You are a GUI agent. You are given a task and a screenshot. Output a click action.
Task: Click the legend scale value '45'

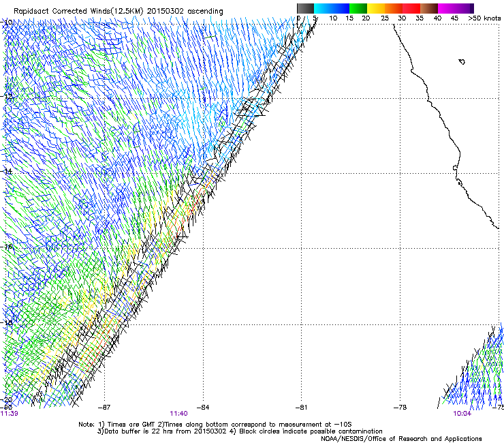[x=454, y=18]
